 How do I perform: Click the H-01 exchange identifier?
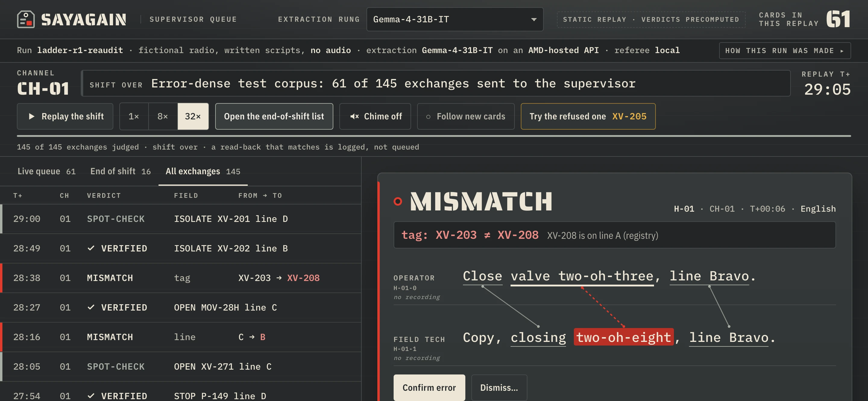684,209
